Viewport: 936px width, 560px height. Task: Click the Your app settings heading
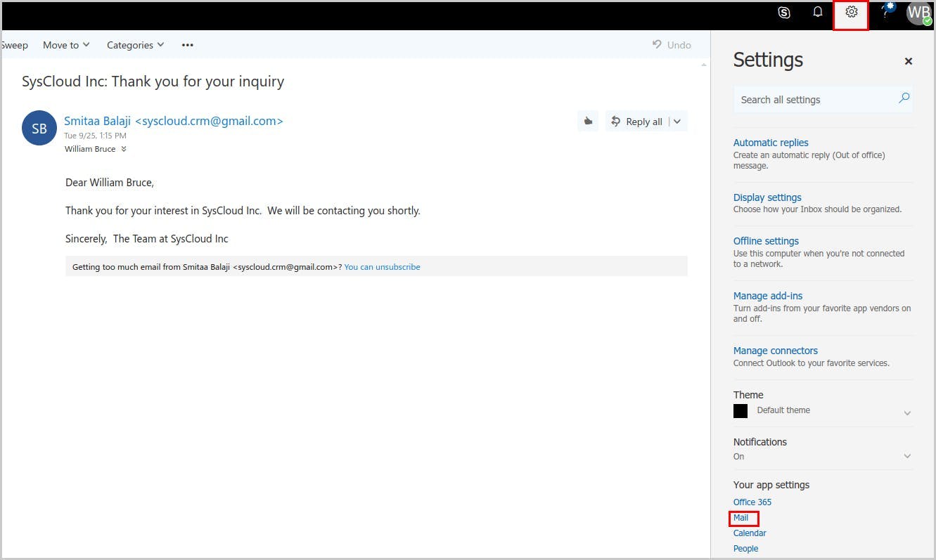[x=771, y=485]
